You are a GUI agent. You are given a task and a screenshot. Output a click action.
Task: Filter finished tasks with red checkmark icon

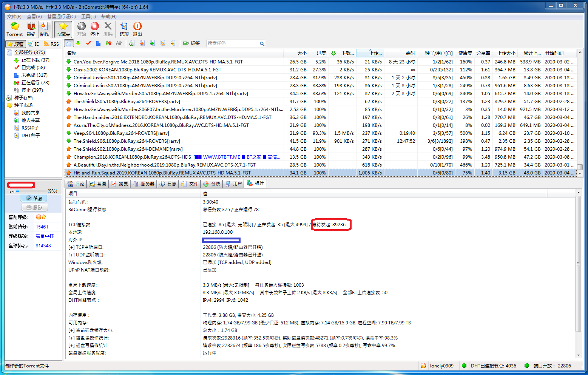click(88, 43)
